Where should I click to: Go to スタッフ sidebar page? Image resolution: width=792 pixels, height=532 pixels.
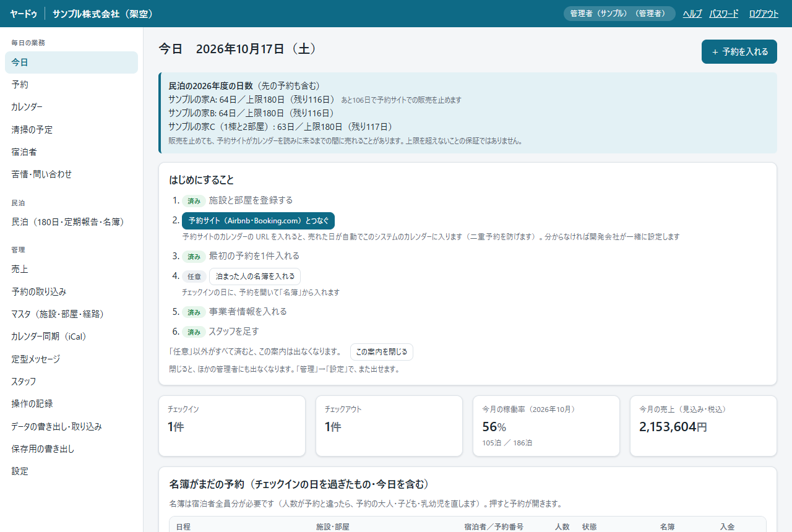coord(71,381)
